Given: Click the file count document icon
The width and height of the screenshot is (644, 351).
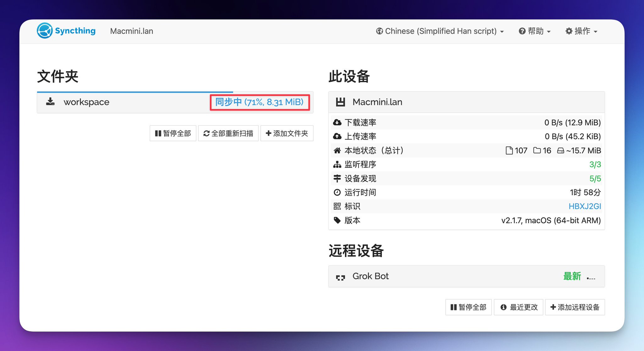Looking at the screenshot, I should (509, 150).
